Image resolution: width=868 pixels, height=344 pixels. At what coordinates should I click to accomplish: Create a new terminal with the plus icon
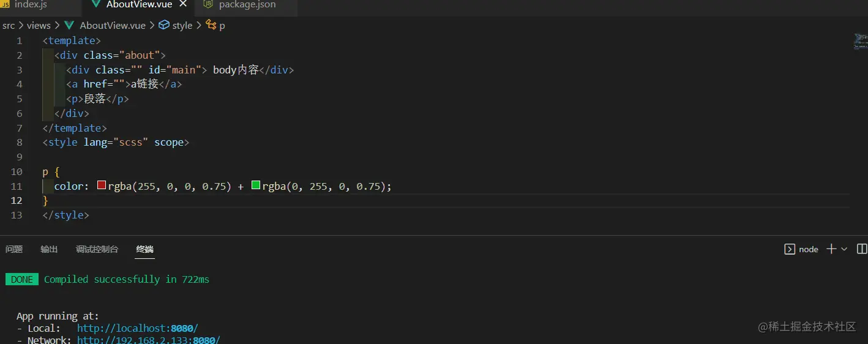(831, 249)
